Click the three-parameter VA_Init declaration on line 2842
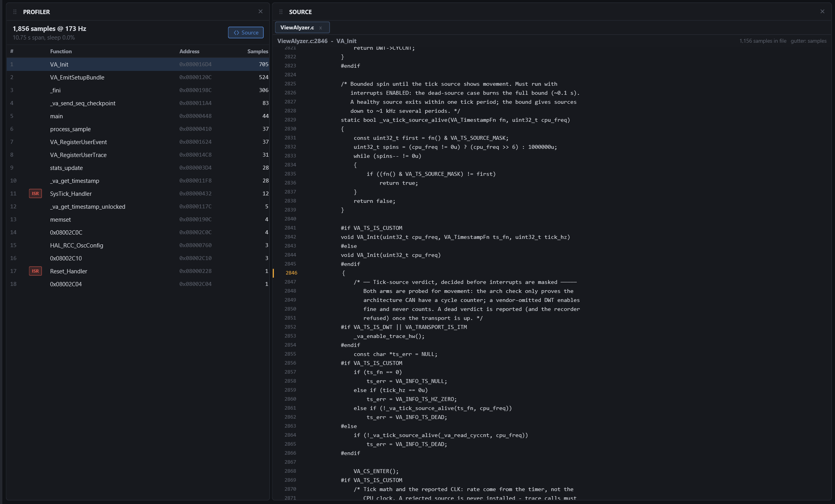Viewport: 835px width, 504px height. coord(455,237)
